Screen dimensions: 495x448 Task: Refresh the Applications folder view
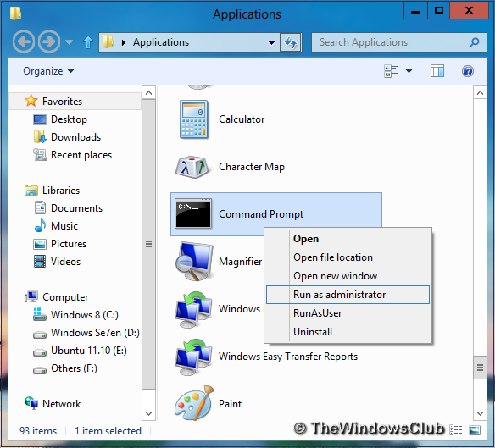click(291, 42)
